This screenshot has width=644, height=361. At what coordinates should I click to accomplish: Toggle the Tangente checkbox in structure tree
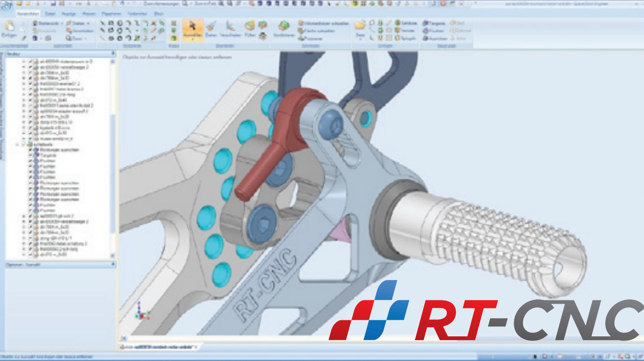(30, 155)
